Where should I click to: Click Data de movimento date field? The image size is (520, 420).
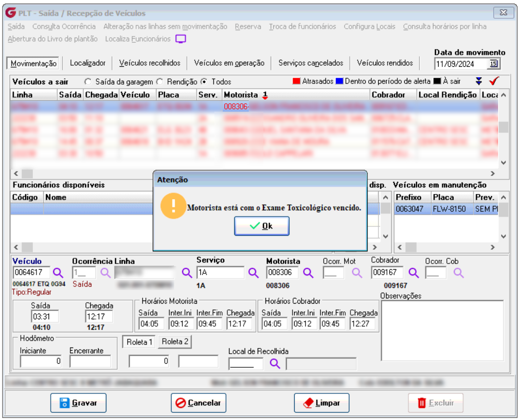(461, 64)
